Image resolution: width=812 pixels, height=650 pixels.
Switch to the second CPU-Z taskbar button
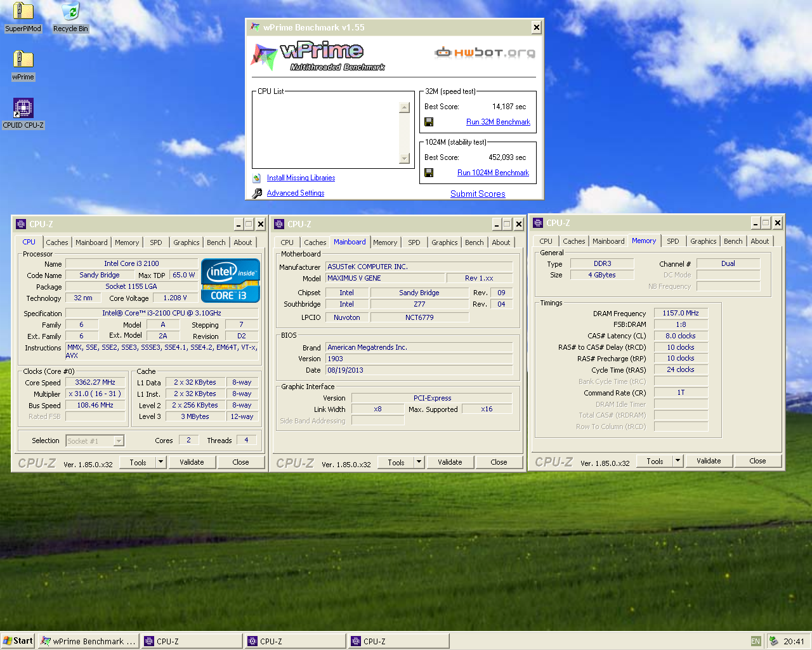click(x=295, y=641)
